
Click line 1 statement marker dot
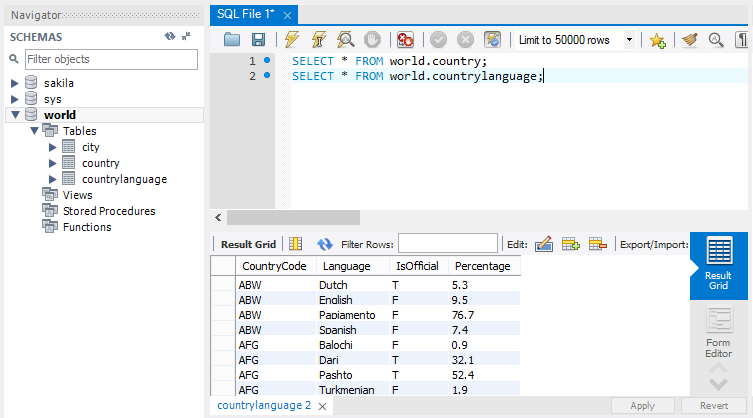(267, 61)
